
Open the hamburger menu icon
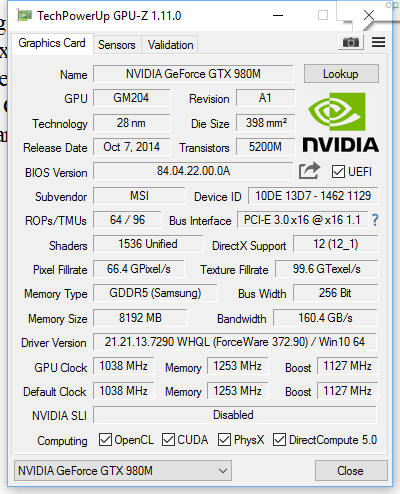click(378, 42)
